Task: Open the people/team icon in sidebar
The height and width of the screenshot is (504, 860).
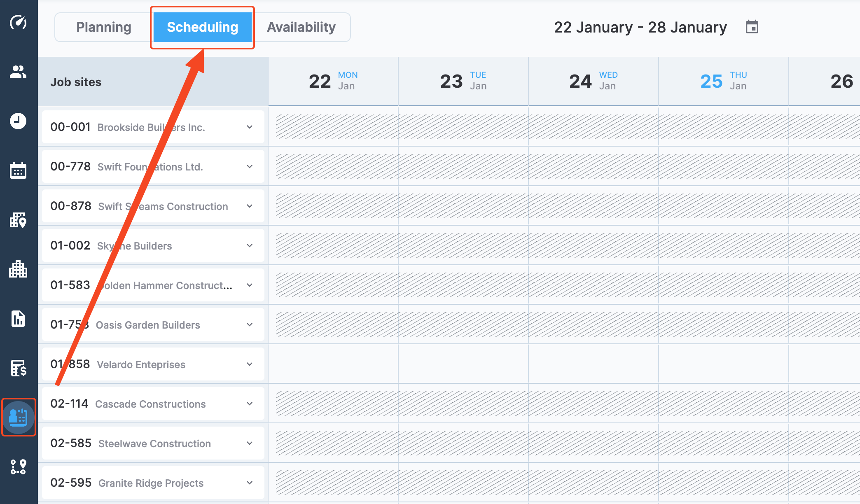Action: pyautogui.click(x=18, y=72)
